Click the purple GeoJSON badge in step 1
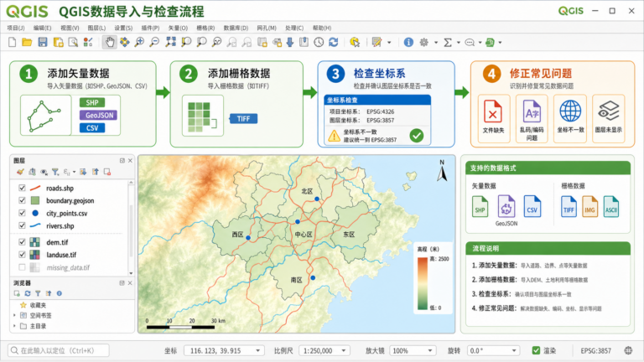Viewport: 644px width, 362px height. coord(99,116)
